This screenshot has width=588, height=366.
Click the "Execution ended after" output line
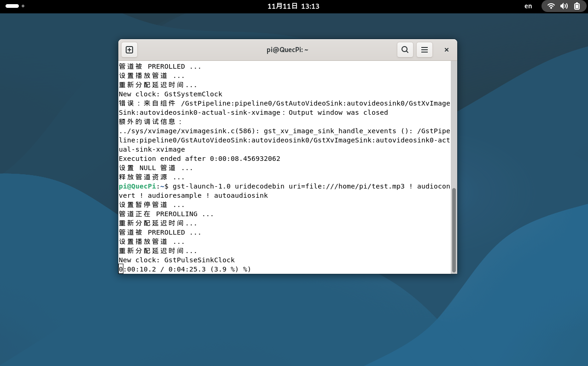[199, 159]
